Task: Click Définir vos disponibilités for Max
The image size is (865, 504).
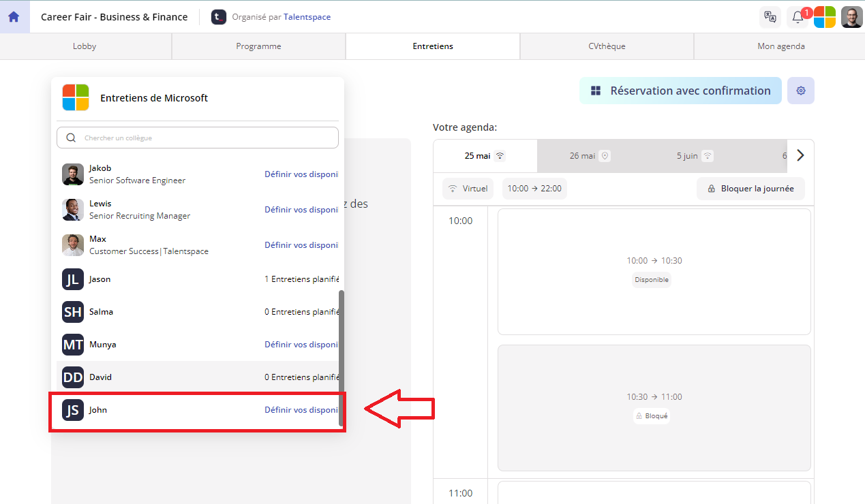Action: 301,245
